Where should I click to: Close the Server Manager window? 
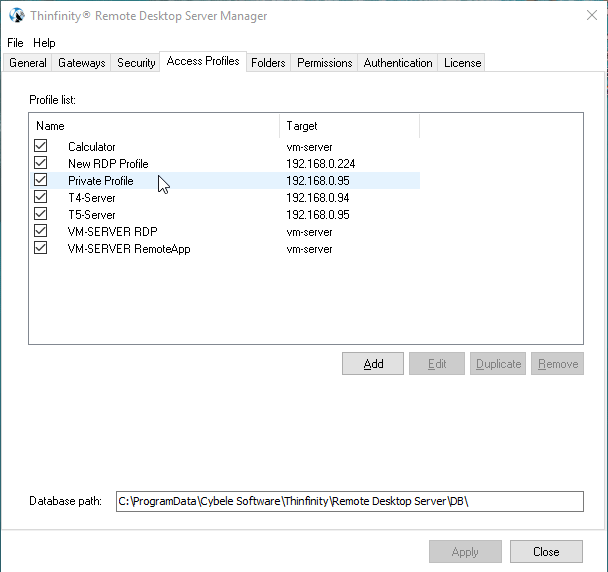point(592,16)
